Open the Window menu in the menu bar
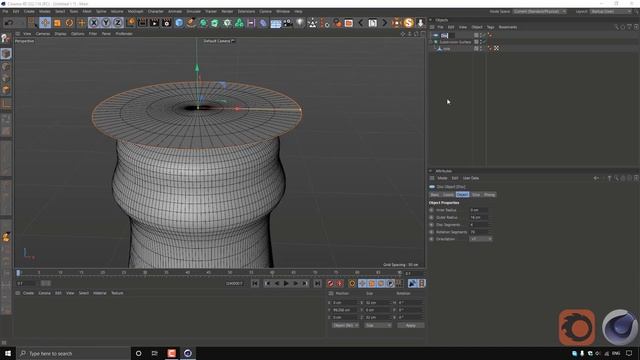640x360 pixels. point(283,11)
